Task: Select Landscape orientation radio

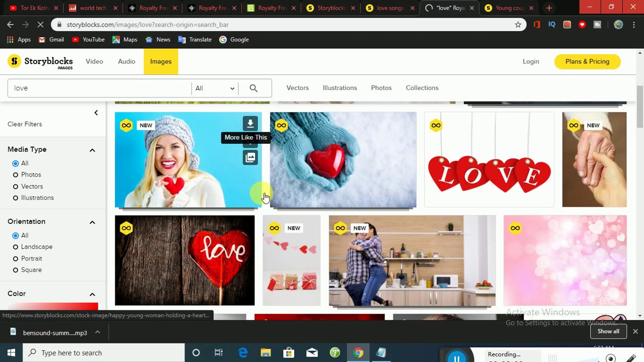Action: 16,247
